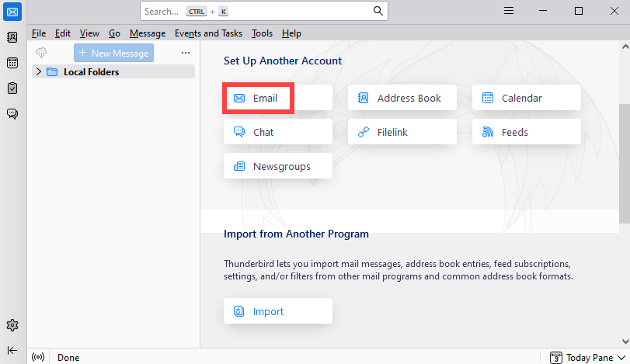Open the Mail space icon
This screenshot has width=630, height=364.
pyautogui.click(x=12, y=12)
